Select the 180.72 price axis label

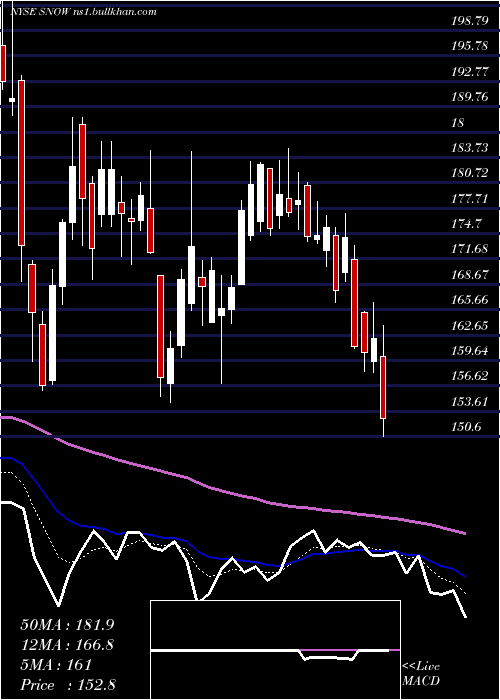(470, 173)
